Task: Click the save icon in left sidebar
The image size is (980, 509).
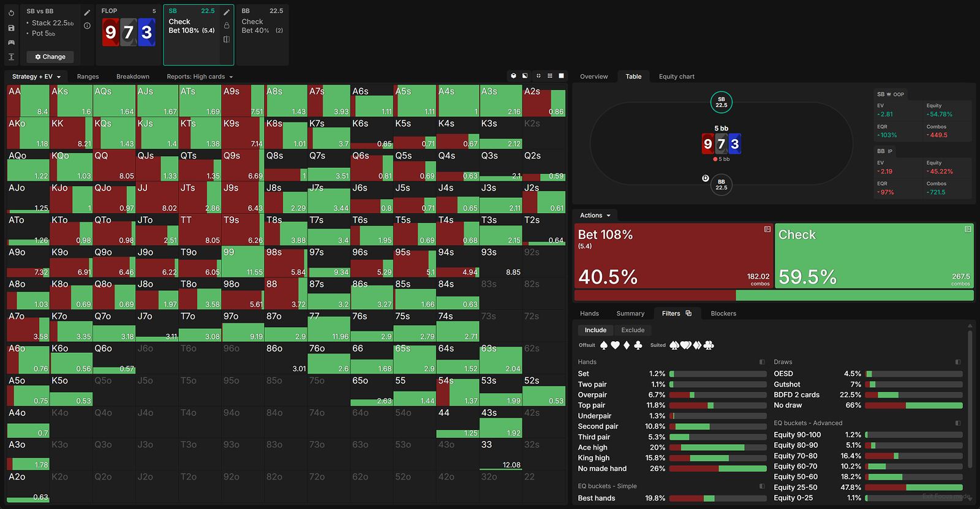Action: click(x=11, y=28)
